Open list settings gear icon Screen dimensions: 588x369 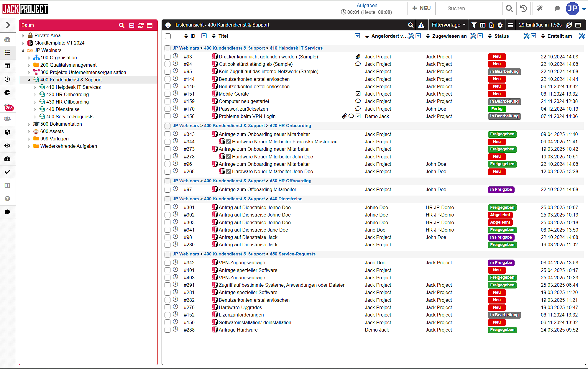[500, 25]
